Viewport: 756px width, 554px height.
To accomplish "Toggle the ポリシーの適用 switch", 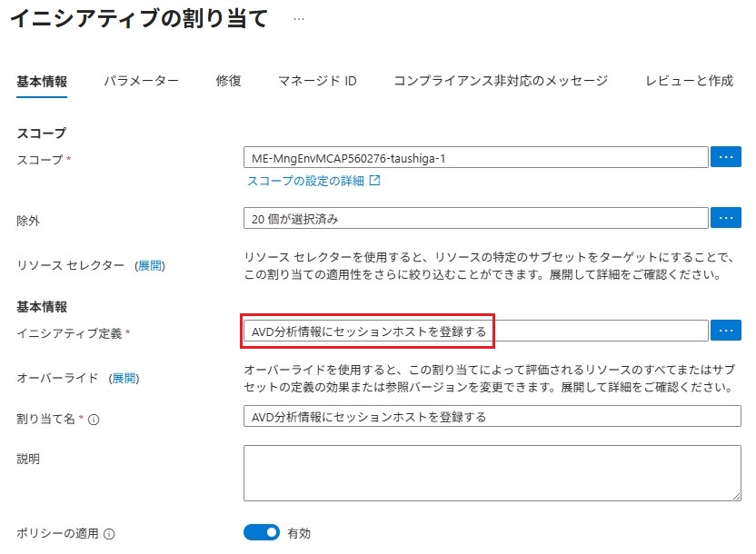I will [x=261, y=532].
